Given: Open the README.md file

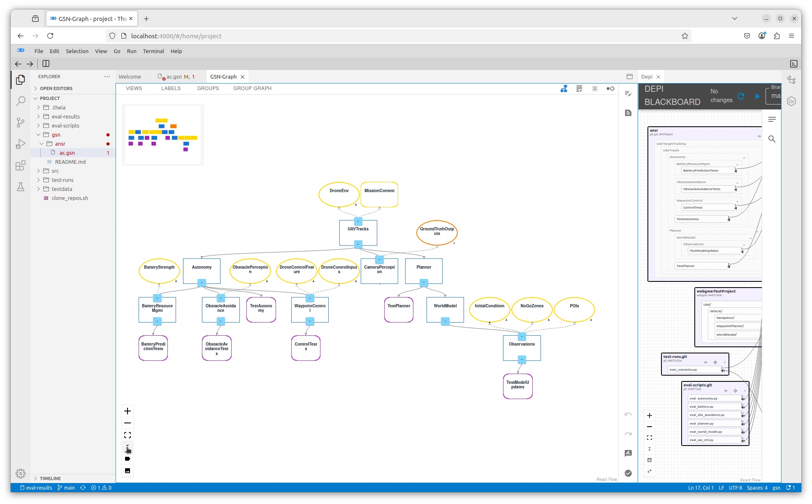Looking at the screenshot, I should [x=70, y=162].
